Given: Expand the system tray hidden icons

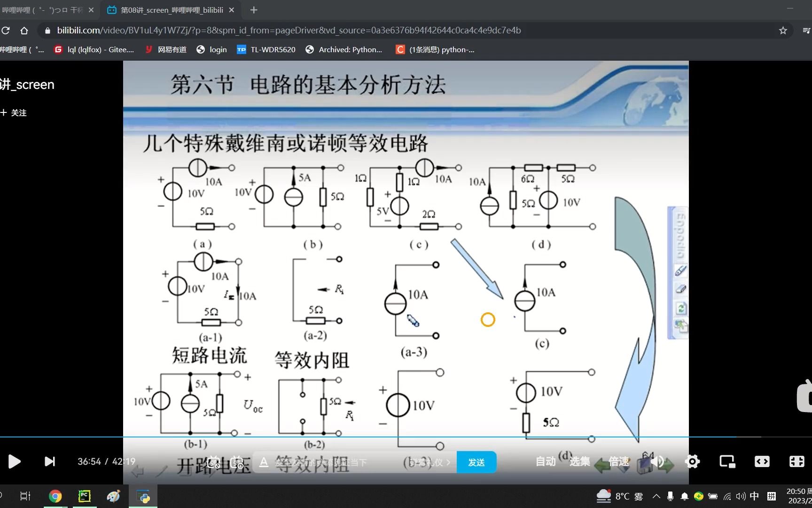Looking at the screenshot, I should 656,496.
